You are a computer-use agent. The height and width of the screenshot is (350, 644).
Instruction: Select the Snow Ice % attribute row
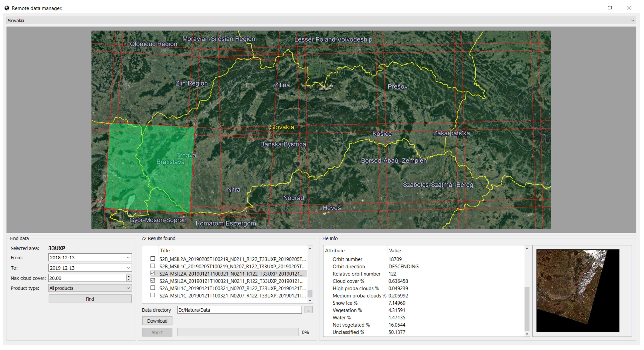(x=424, y=303)
